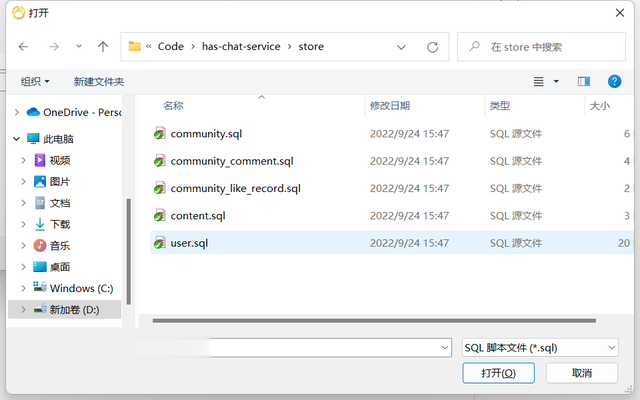The width and height of the screenshot is (640, 400).
Task: Open view options dropdown arrow
Action: (x=556, y=82)
